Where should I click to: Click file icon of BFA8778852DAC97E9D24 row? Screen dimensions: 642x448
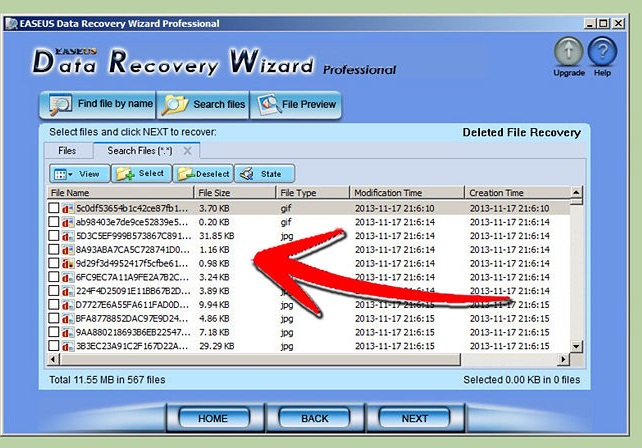[x=68, y=319]
